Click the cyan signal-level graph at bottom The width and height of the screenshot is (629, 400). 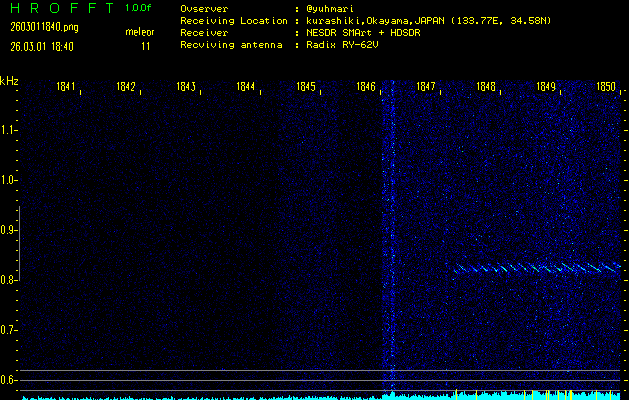(x=321, y=395)
